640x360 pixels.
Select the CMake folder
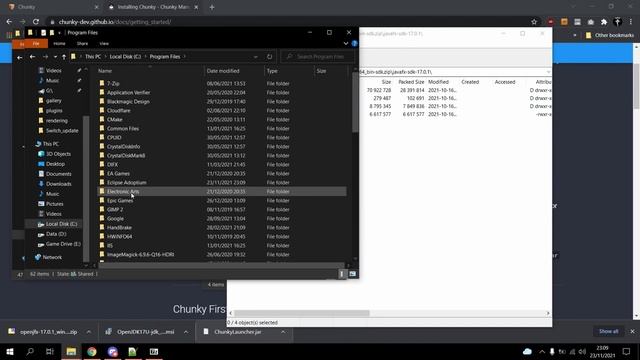tap(114, 120)
